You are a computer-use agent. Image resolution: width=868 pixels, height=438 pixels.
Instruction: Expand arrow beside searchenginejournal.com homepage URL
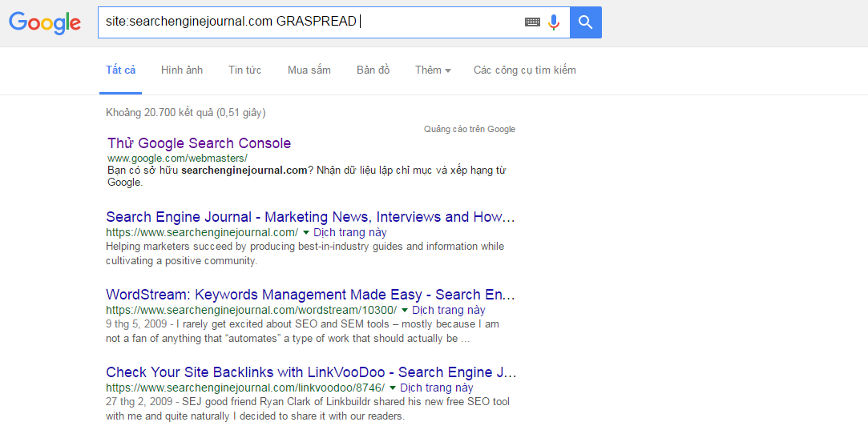tap(305, 233)
